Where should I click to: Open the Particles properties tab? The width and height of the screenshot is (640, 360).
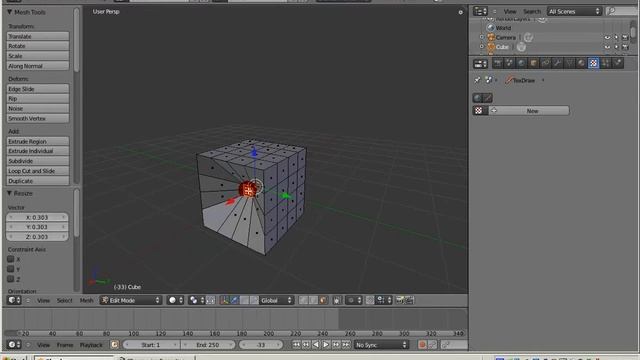point(605,63)
